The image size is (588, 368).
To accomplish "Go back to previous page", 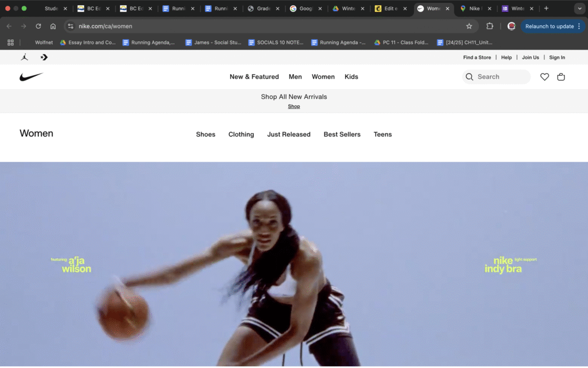I will point(9,26).
